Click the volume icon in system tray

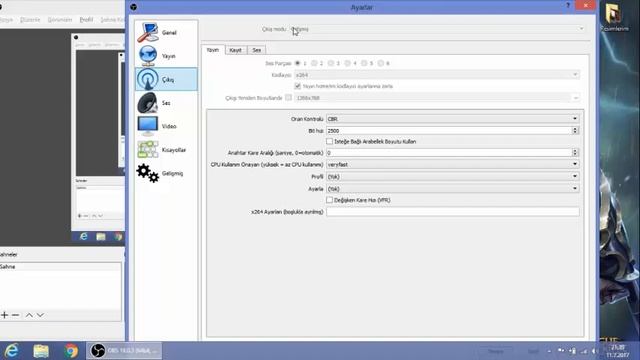(595, 351)
